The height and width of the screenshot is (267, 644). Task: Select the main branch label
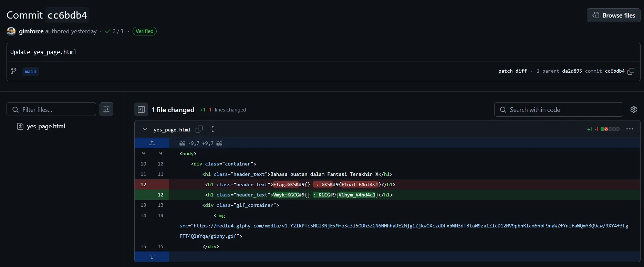tap(31, 71)
